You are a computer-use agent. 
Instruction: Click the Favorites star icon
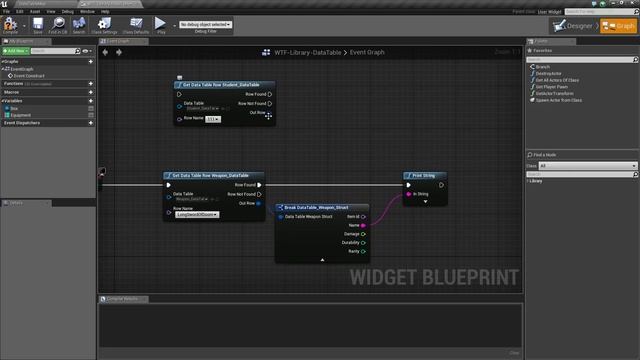tap(530, 51)
